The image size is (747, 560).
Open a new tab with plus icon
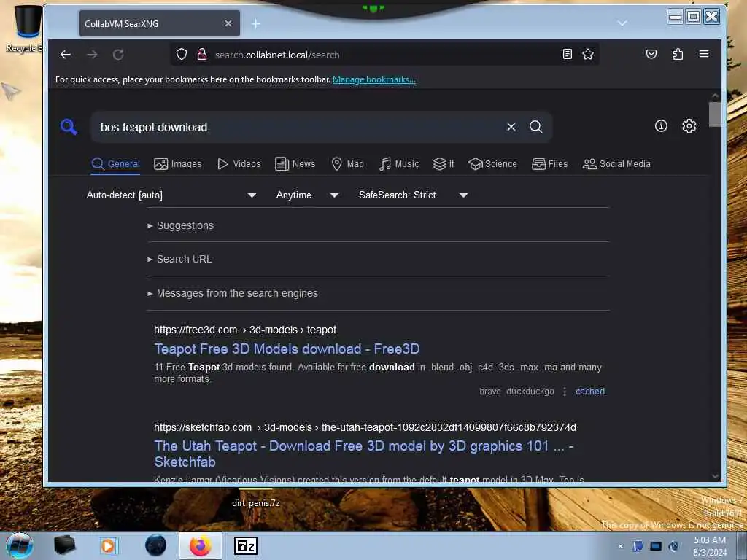point(256,24)
